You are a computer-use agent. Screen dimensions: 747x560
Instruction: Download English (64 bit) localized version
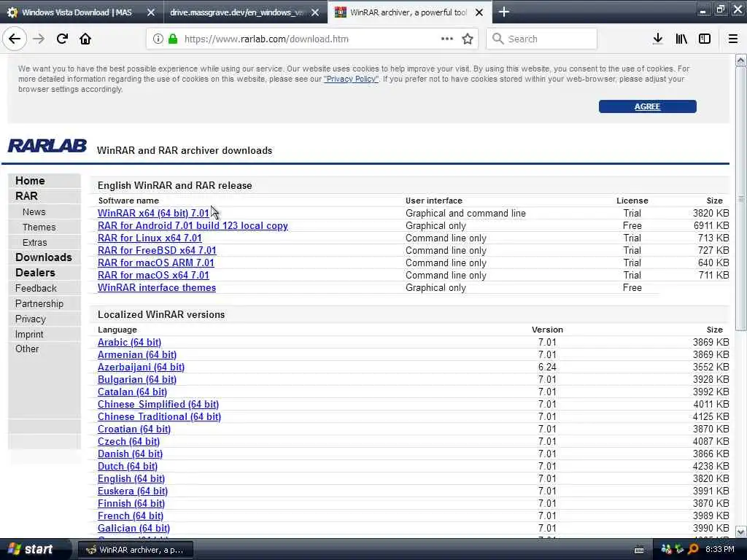tap(131, 478)
